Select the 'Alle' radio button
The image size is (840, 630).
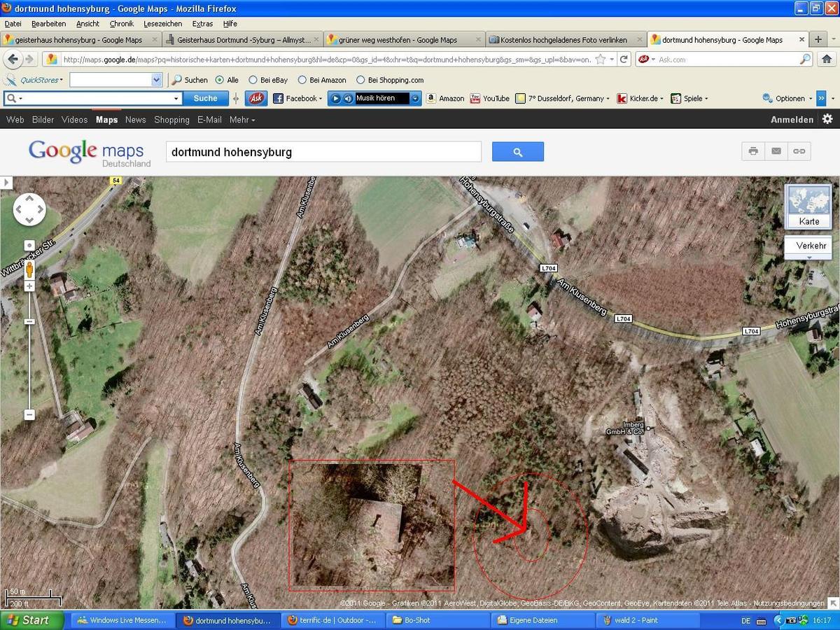tap(220, 80)
